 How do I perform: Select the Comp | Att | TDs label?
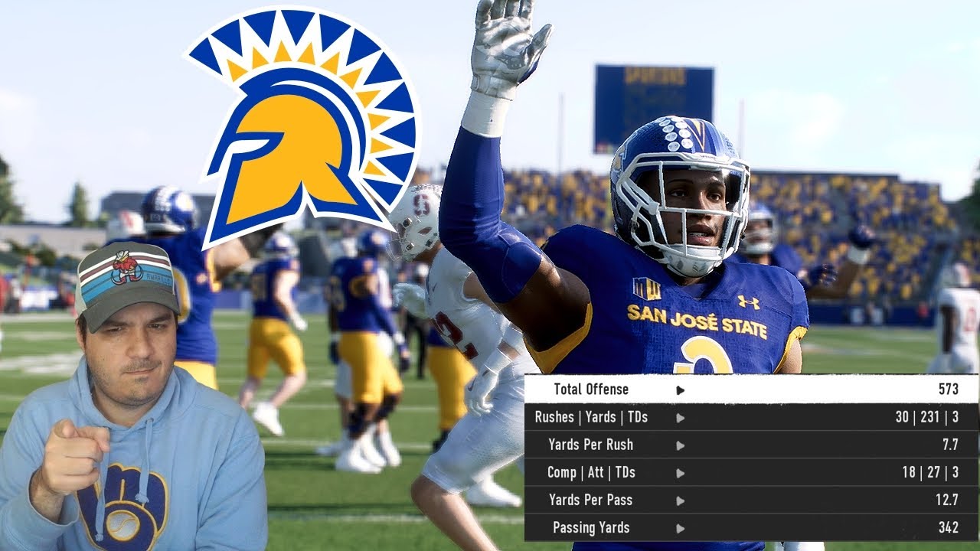pyautogui.click(x=591, y=472)
